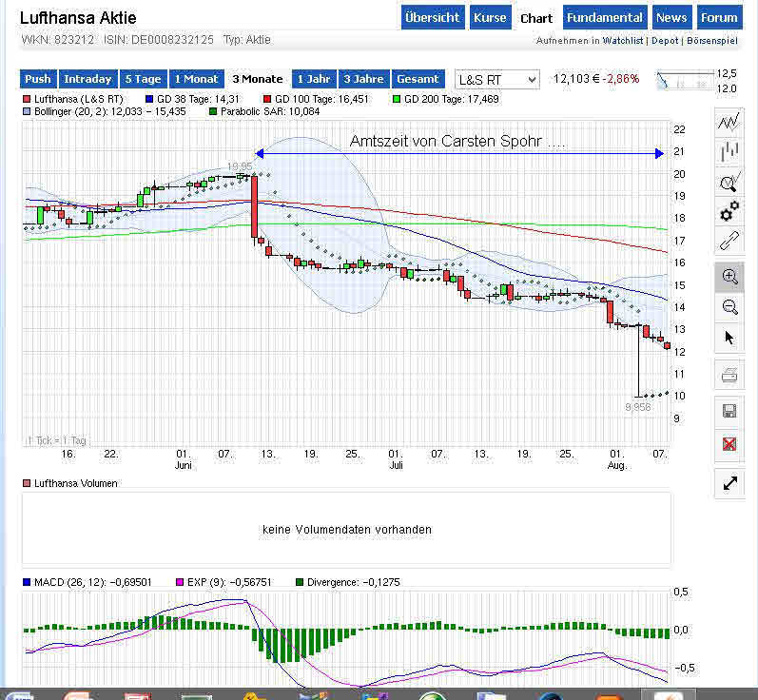Activate the zoom out magnifier tool
758x700 pixels.
(729, 306)
